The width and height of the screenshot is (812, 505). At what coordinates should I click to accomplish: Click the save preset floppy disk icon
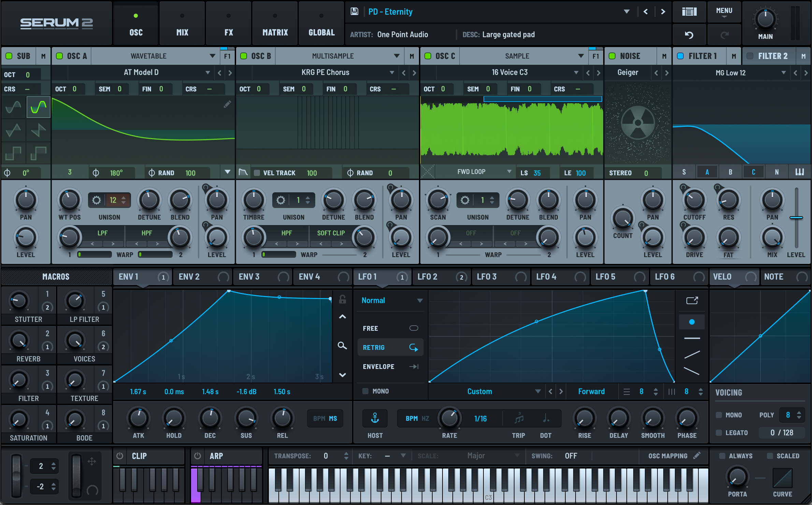[354, 12]
